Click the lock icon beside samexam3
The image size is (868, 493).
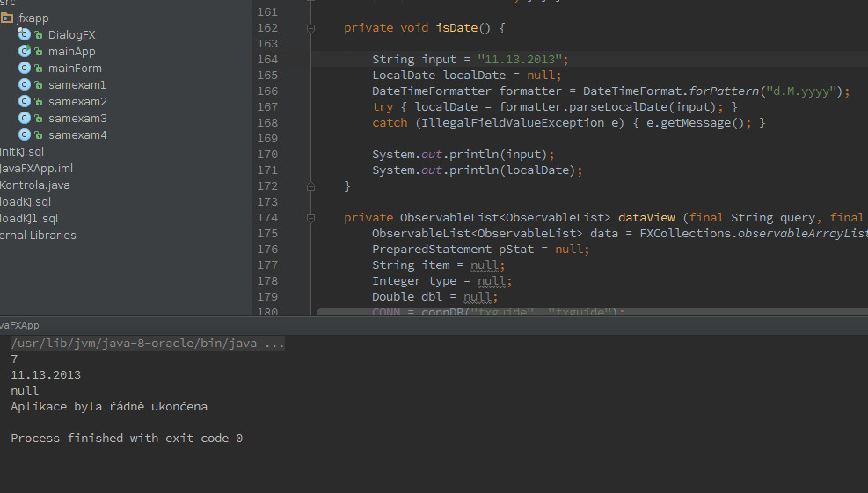point(38,119)
